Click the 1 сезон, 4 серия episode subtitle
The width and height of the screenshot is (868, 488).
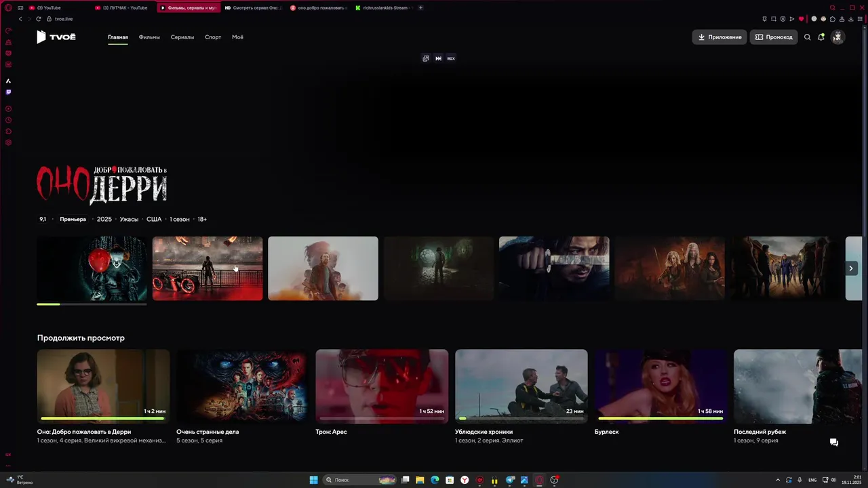coord(102,441)
